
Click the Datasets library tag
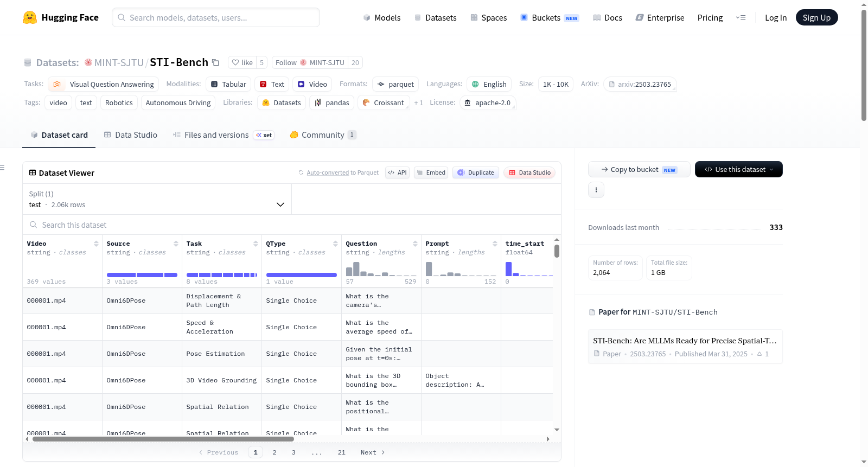pos(281,103)
